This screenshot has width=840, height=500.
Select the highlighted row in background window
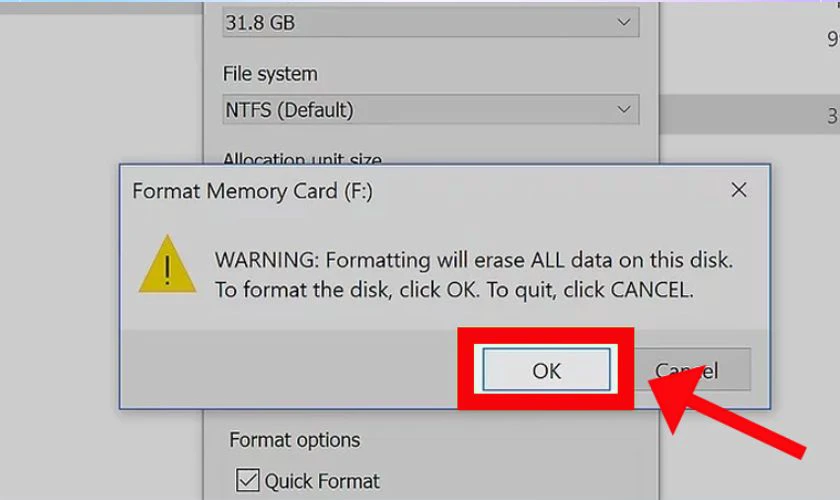(749, 114)
